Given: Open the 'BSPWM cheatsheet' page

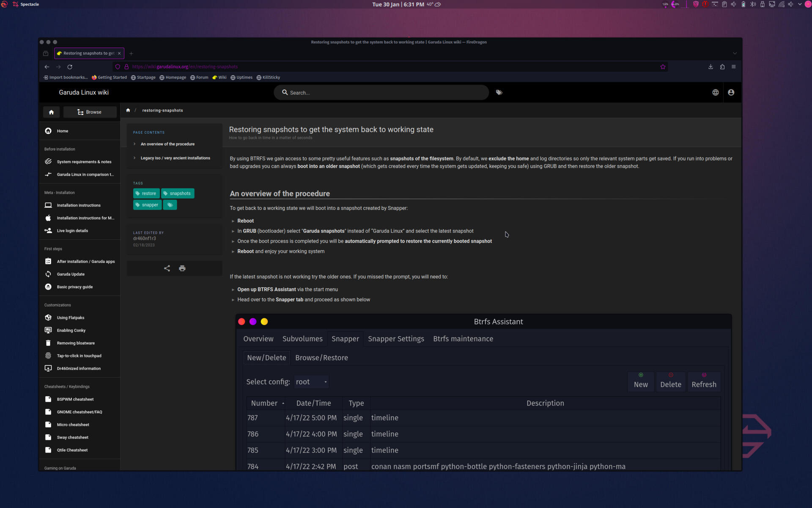Looking at the screenshot, I should [x=79, y=399].
